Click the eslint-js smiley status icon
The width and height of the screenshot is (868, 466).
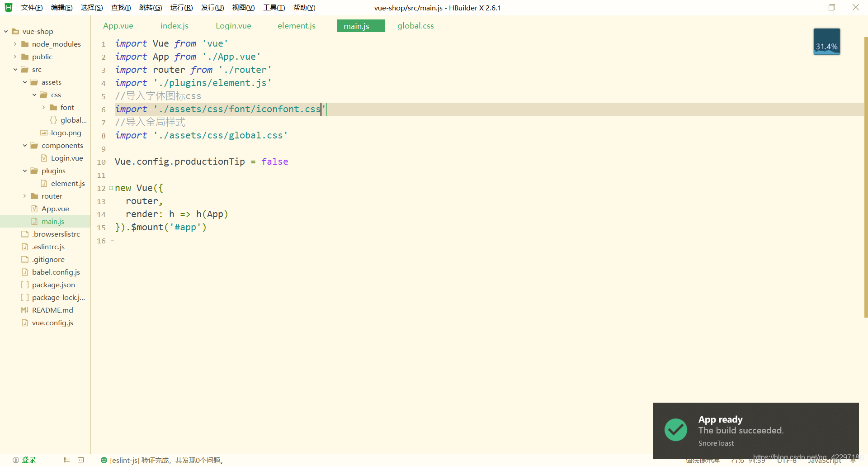click(104, 460)
